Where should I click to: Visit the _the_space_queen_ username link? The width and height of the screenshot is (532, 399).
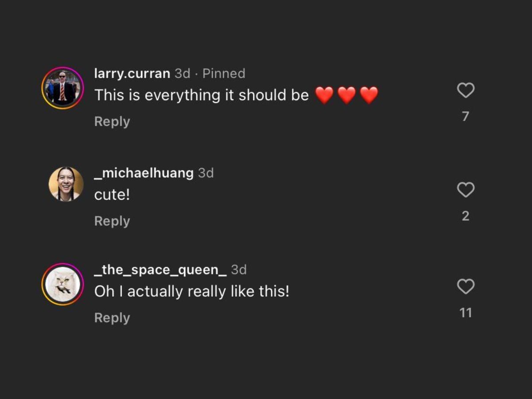pos(160,270)
